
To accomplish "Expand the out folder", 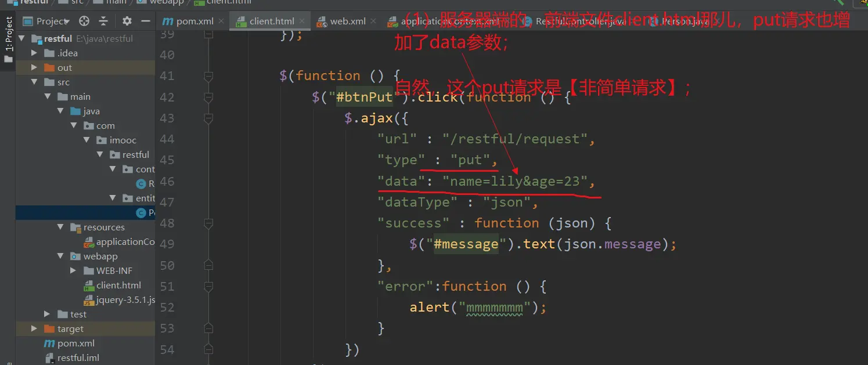I will [34, 67].
